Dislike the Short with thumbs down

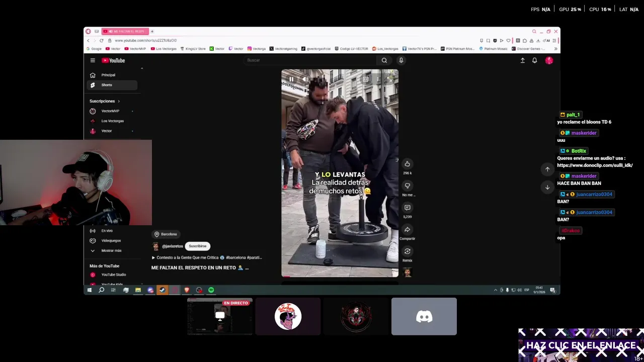(x=407, y=186)
